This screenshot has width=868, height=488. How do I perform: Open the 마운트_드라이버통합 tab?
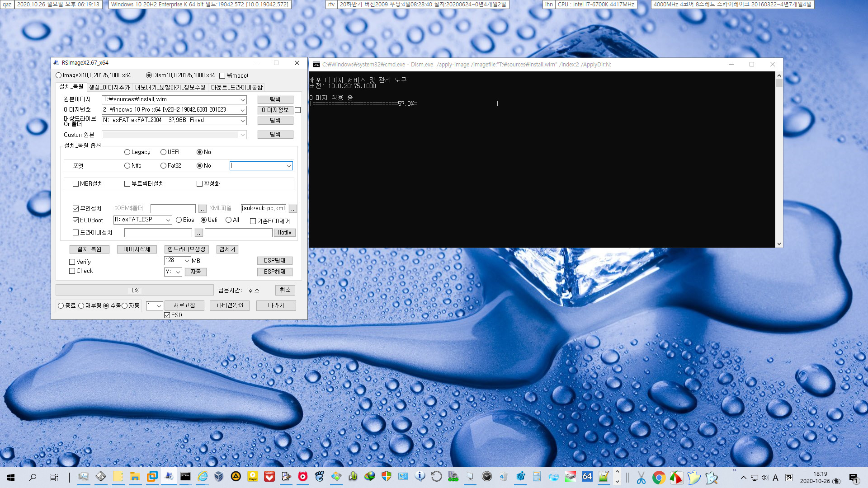click(x=236, y=87)
